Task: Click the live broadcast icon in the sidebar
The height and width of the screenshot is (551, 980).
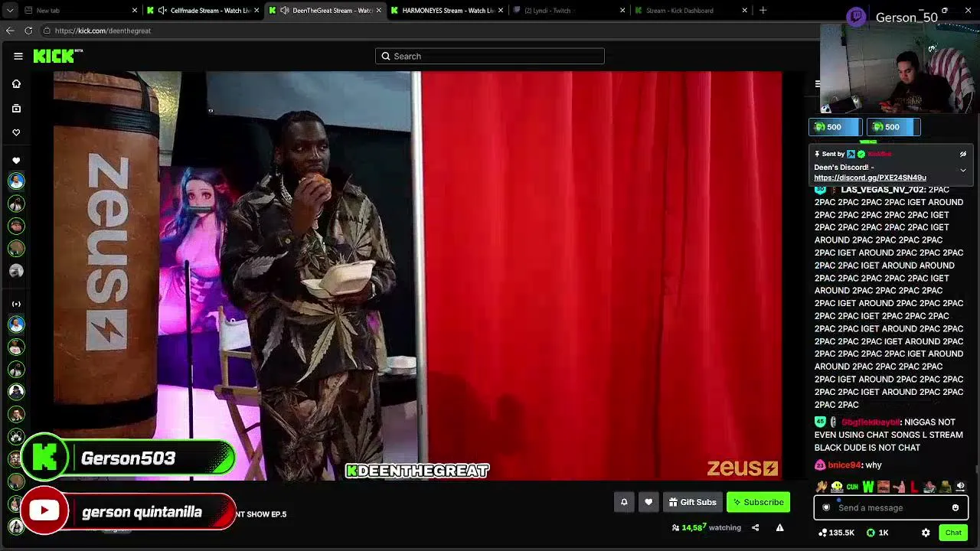Action: 16,304
